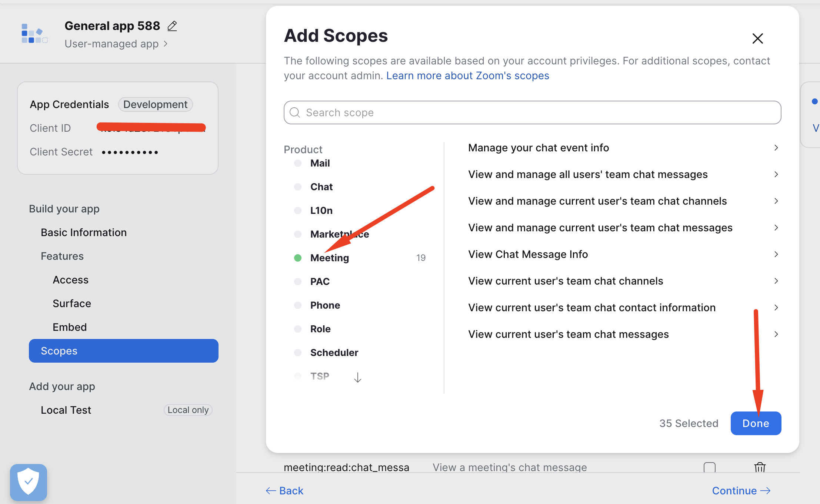Click the pencil edit icon beside app name

click(172, 26)
